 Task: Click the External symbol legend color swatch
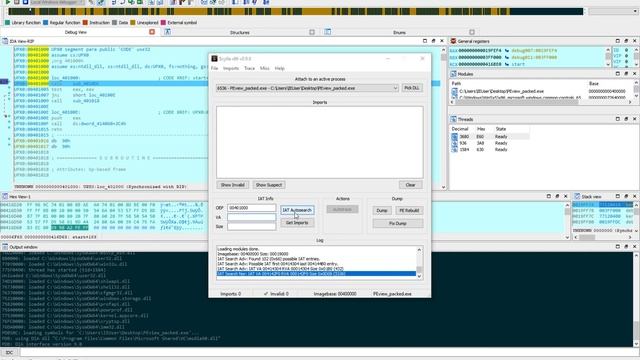coord(163,22)
